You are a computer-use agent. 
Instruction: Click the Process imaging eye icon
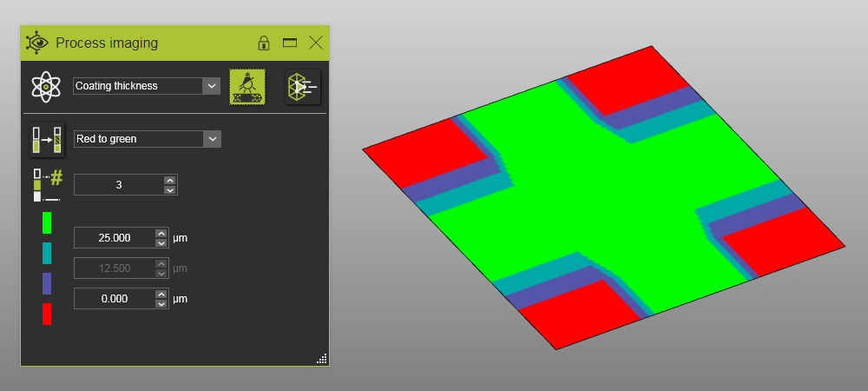click(37, 43)
